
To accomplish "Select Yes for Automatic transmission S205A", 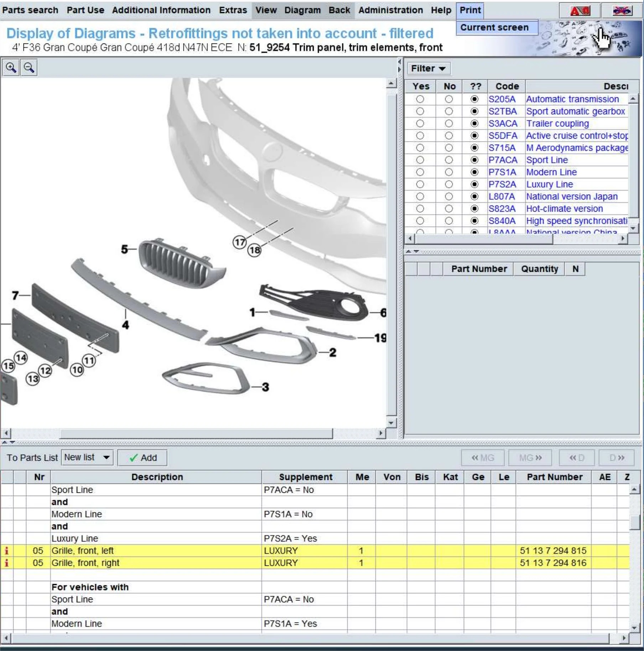I will (420, 99).
